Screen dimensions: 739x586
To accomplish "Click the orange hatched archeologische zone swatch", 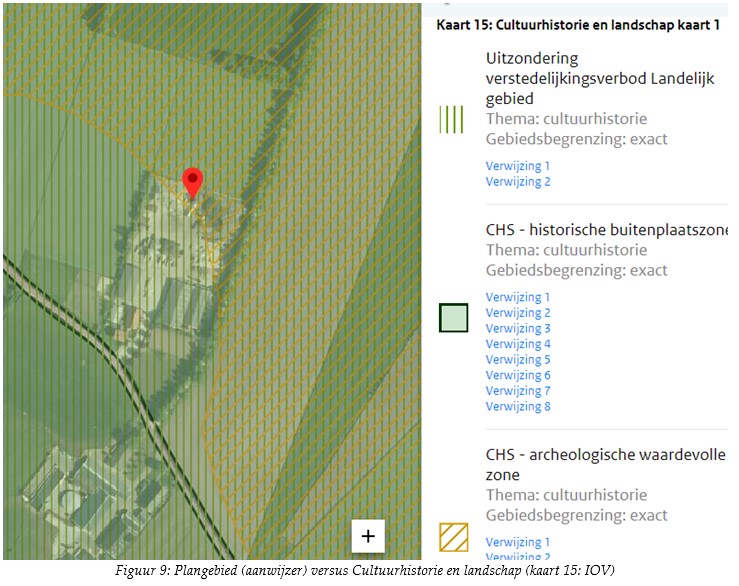I will (x=453, y=537).
